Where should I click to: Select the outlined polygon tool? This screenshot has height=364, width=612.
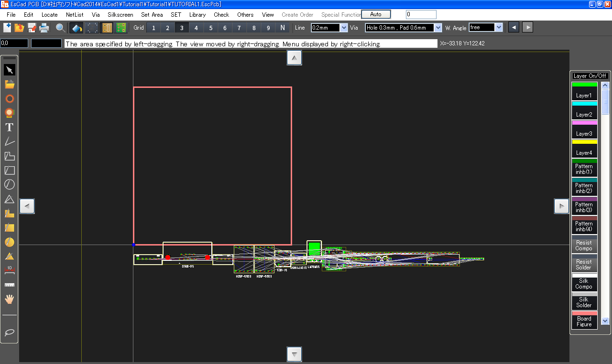pyautogui.click(x=10, y=156)
